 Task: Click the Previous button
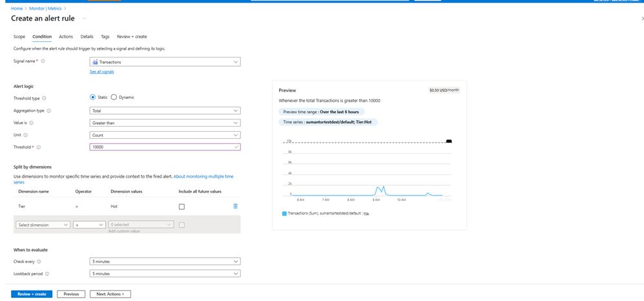click(x=71, y=294)
